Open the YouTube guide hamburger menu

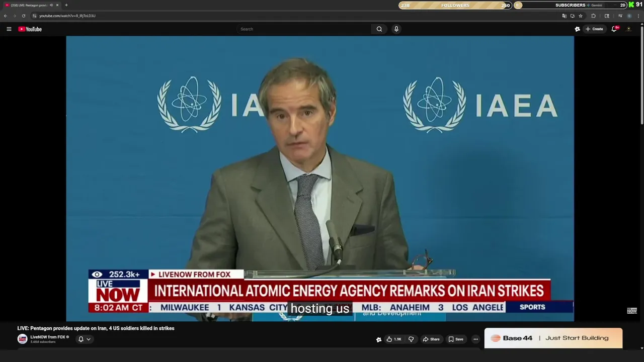(x=9, y=29)
